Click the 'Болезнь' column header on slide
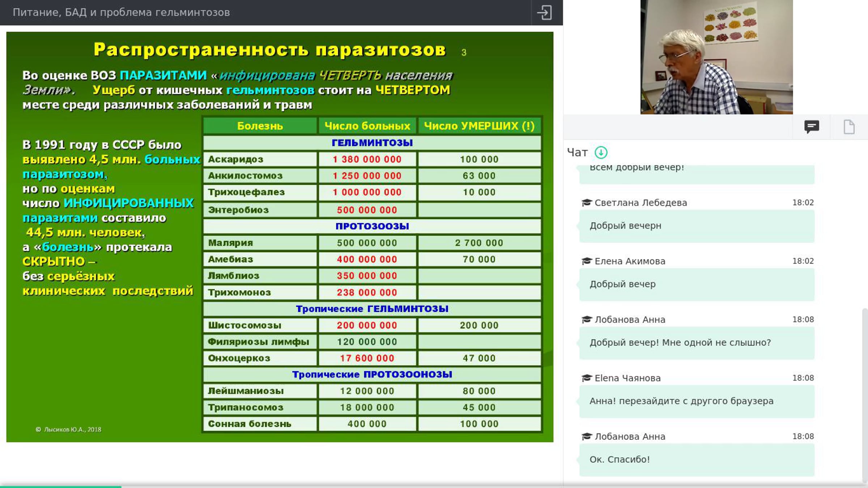This screenshot has width=868, height=488. pyautogui.click(x=260, y=126)
